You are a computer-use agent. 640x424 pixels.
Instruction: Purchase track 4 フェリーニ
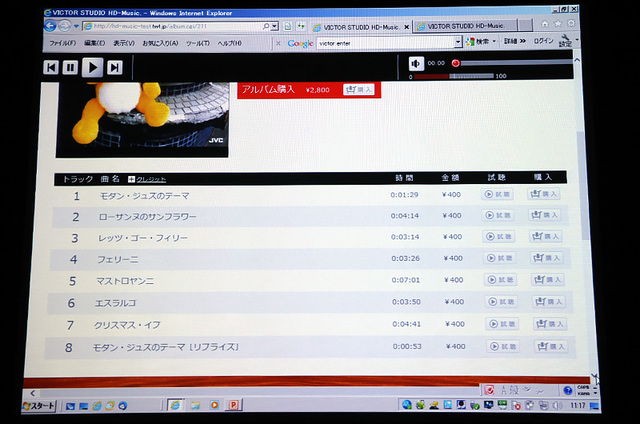click(547, 258)
